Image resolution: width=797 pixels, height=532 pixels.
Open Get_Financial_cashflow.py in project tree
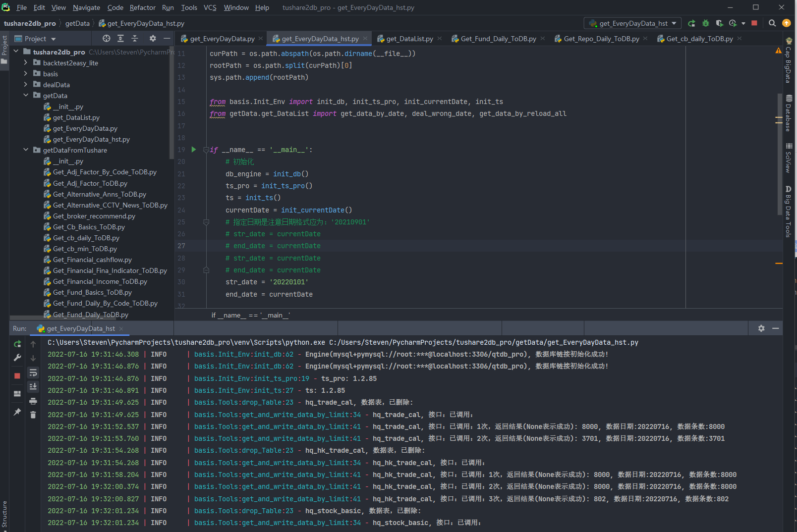click(92, 260)
